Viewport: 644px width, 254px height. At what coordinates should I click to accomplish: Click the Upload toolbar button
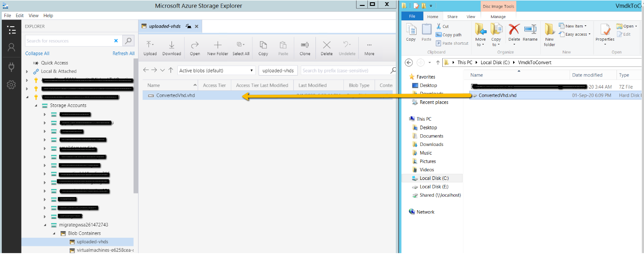point(150,48)
